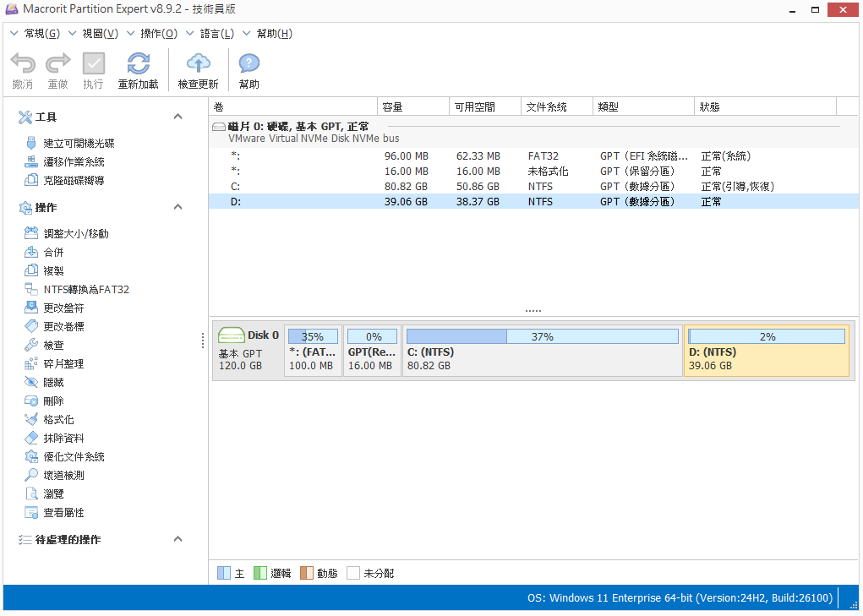
Task: Click the 格式化 format icon
Action: (31, 420)
